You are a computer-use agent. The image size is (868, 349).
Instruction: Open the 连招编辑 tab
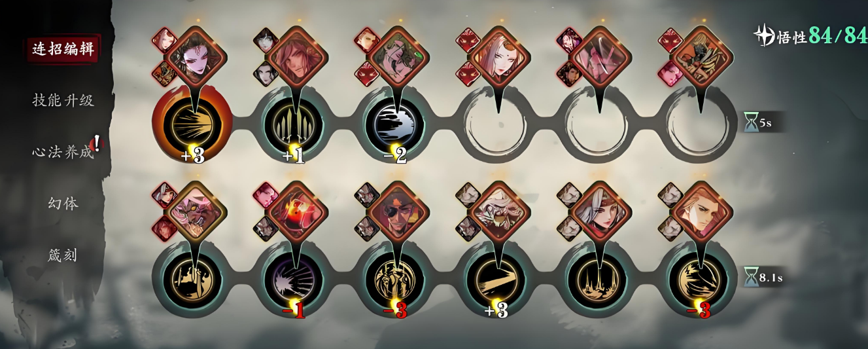point(63,50)
